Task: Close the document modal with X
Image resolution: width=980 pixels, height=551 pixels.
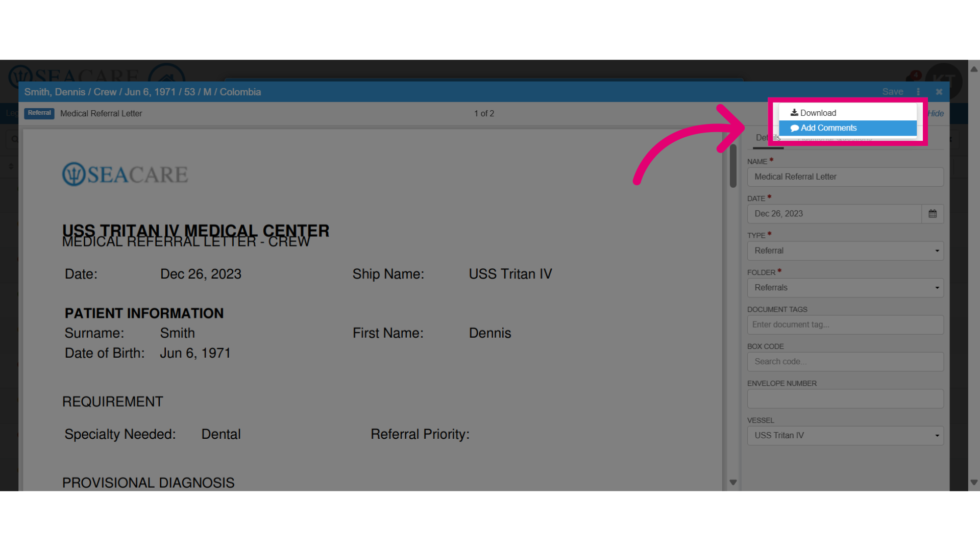Action: 939,92
